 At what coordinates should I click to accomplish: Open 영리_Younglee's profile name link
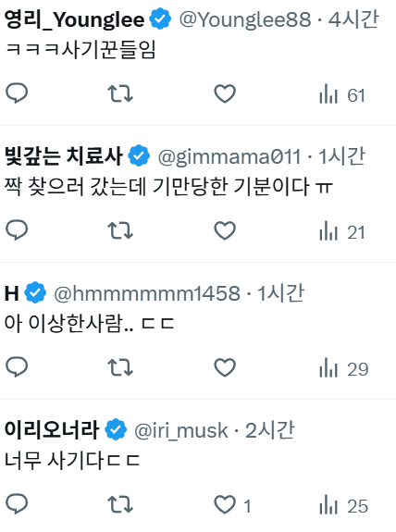point(74,19)
